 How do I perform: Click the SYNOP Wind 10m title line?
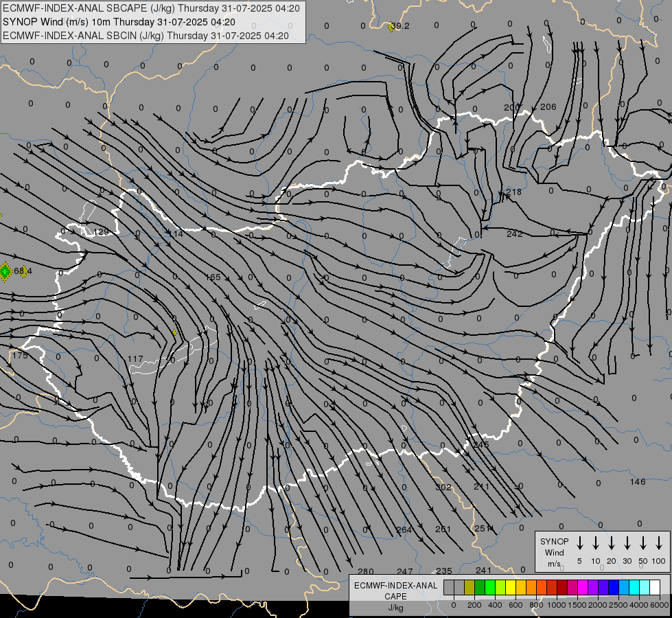(119, 22)
